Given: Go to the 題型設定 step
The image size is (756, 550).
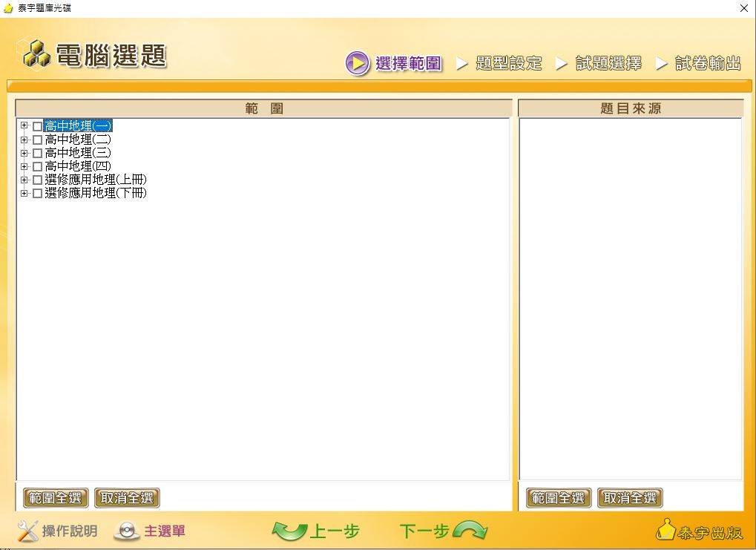Looking at the screenshot, I should pos(509,63).
